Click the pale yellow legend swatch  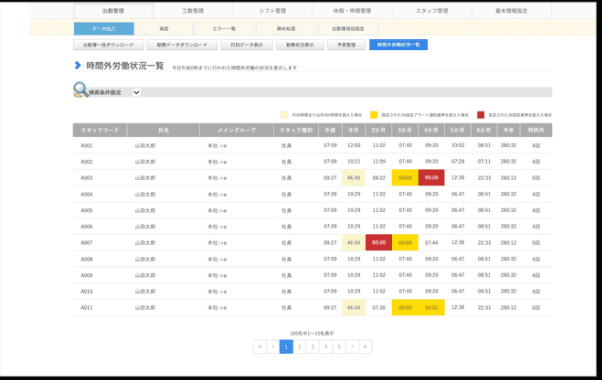tap(284, 115)
